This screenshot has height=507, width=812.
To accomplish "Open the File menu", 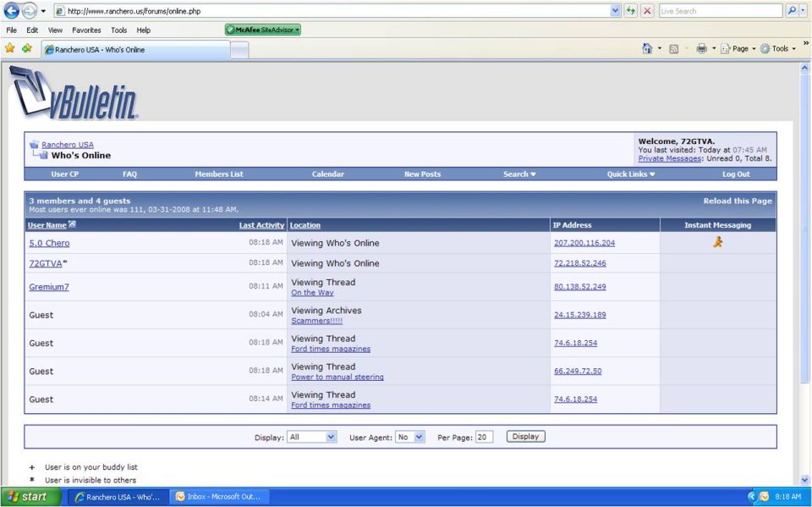I will click(11, 30).
